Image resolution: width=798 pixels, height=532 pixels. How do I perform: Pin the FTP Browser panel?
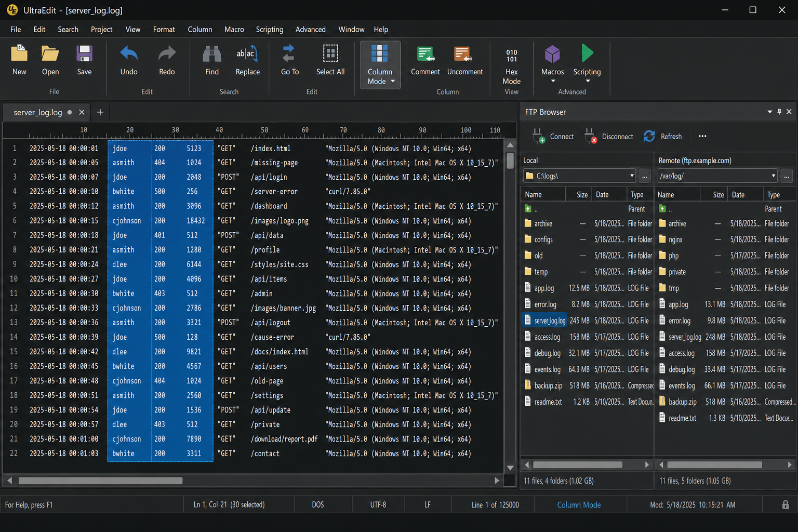[779, 112]
